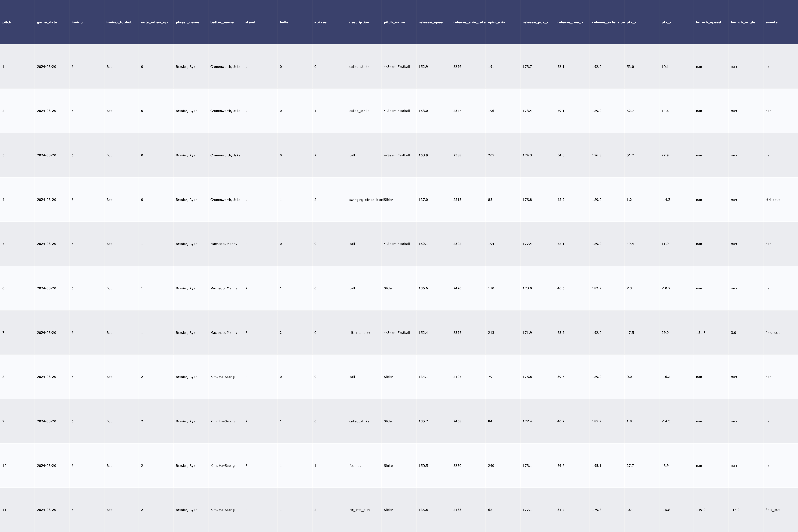Click the pitch column header
Viewport: 798px width, 532px height.
pyautogui.click(x=7, y=22)
